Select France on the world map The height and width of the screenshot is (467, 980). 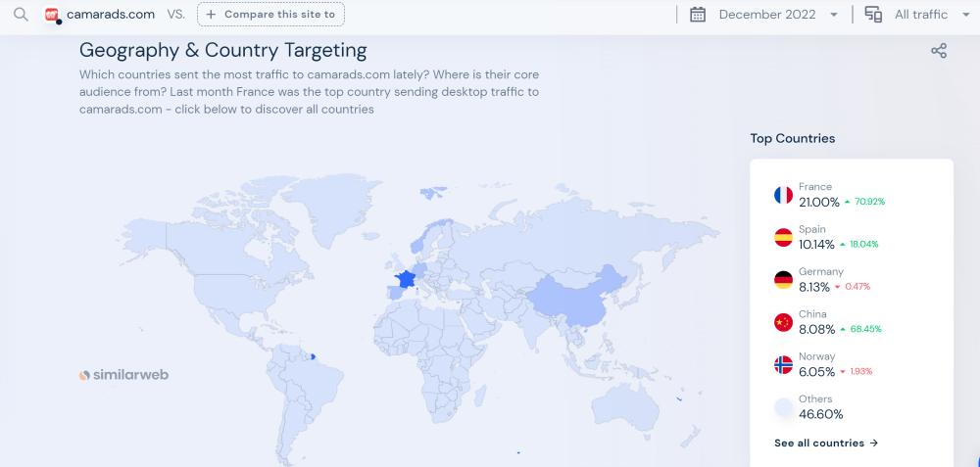[x=403, y=279]
